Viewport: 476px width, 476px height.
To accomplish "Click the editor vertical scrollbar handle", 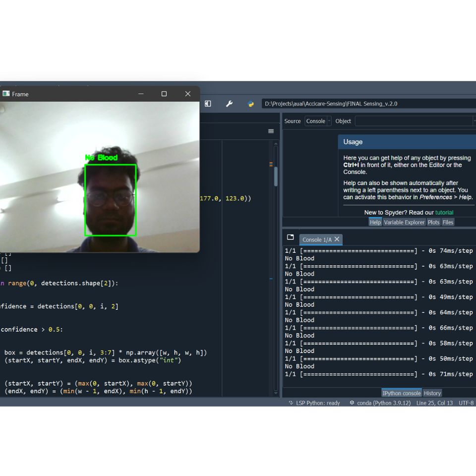I will (x=276, y=176).
